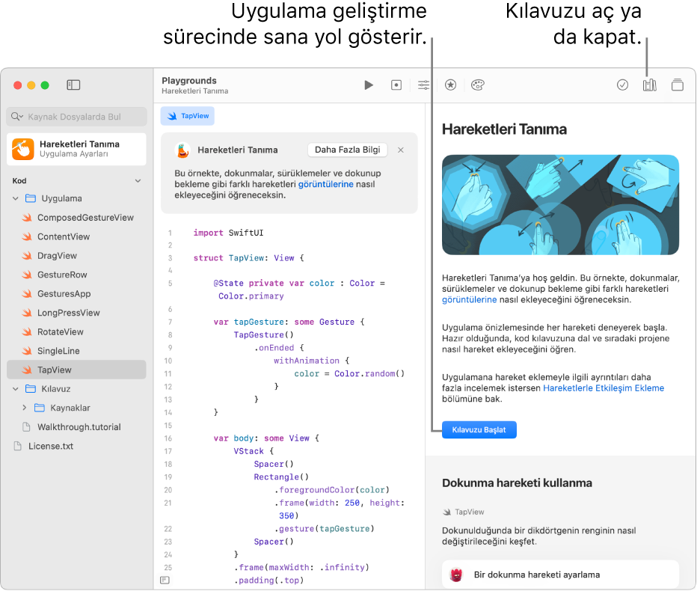700x591 pixels.
Task: Click the star badge toolbar icon
Action: tap(450, 85)
